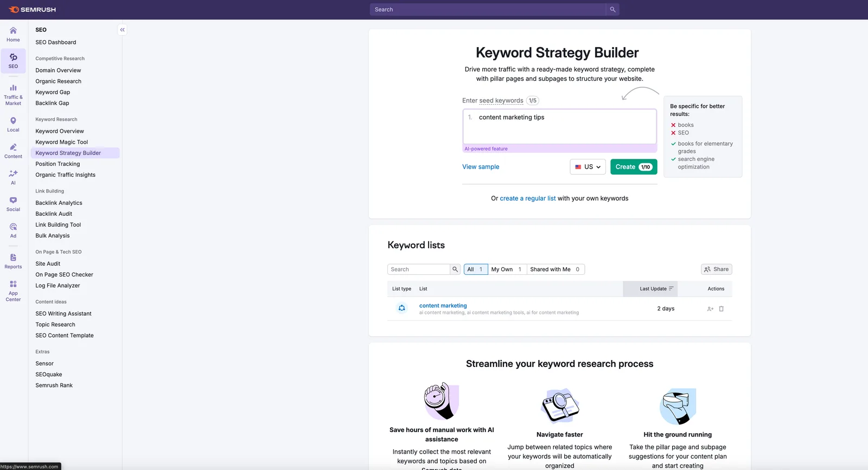Image resolution: width=868 pixels, height=470 pixels.
Task: Collapse the SEO sidebar menu
Action: (x=122, y=30)
